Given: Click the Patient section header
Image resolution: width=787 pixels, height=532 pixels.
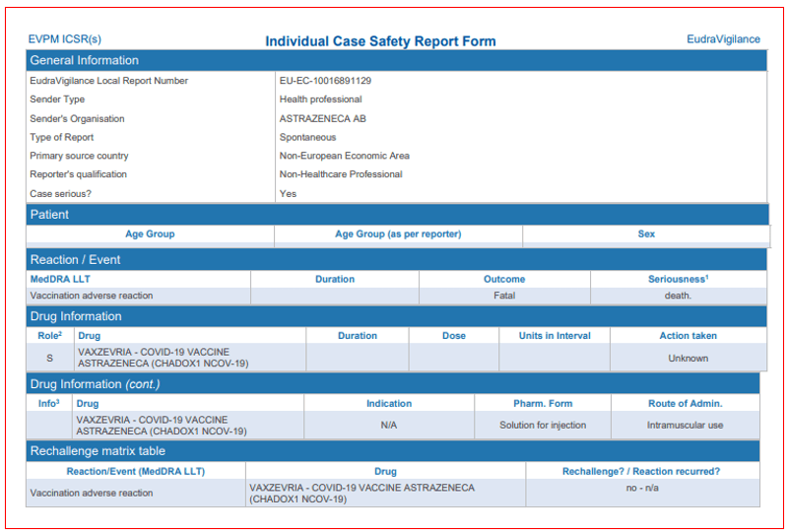Looking at the screenshot, I should 50,215.
